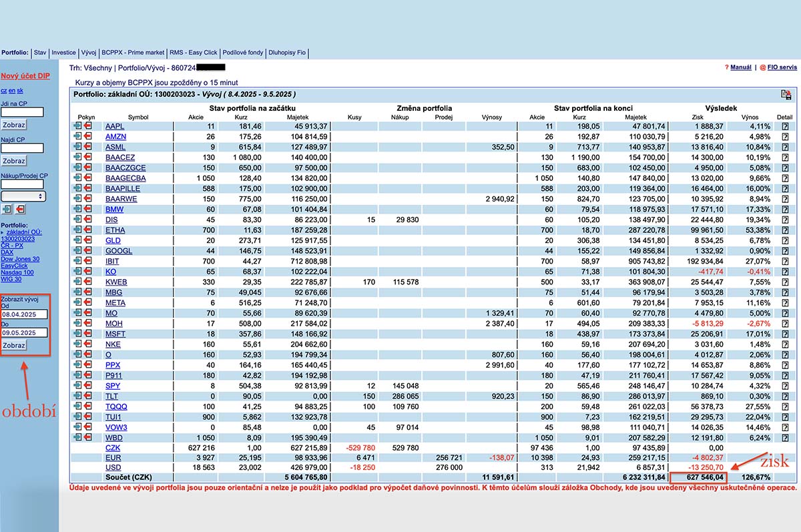Screen dimensions: 801x532
Task: Open the Dow Jones 30 portfolio link
Action: coord(20,259)
